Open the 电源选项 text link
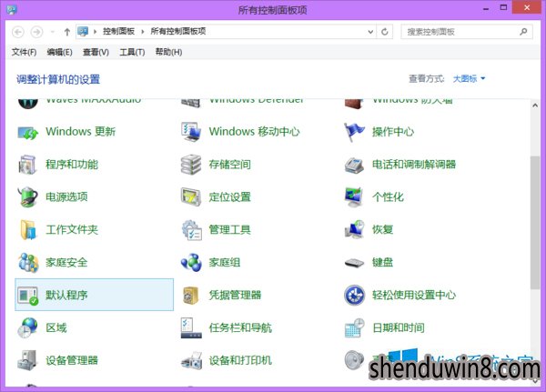Viewport: 546px width, 392px height. [x=66, y=197]
